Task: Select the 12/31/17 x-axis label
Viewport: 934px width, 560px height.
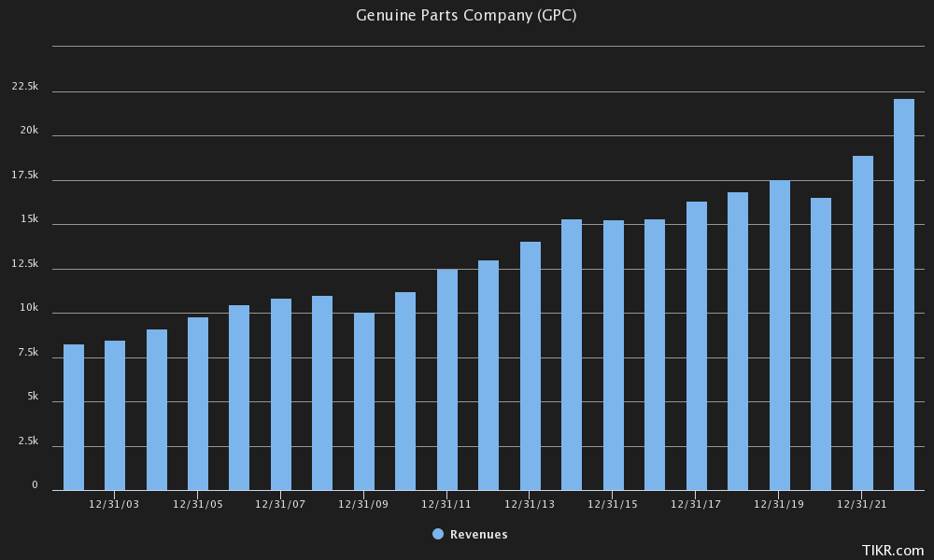Action: click(x=696, y=504)
